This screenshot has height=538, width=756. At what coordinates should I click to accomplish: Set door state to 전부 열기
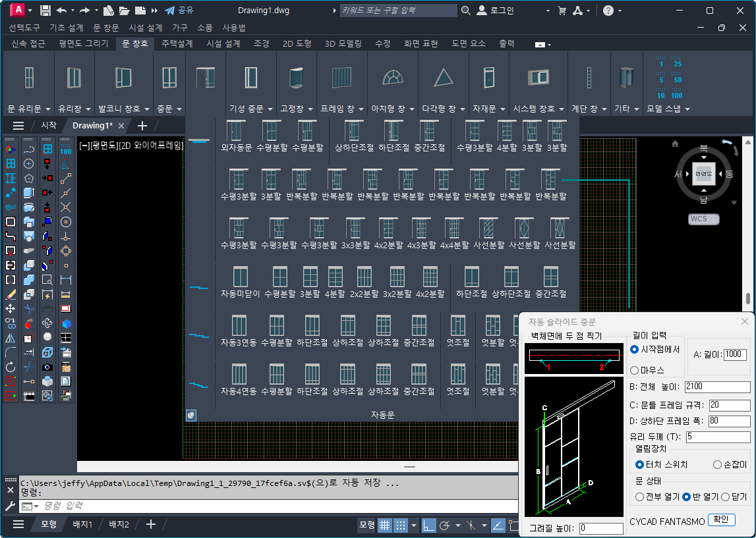click(x=639, y=497)
